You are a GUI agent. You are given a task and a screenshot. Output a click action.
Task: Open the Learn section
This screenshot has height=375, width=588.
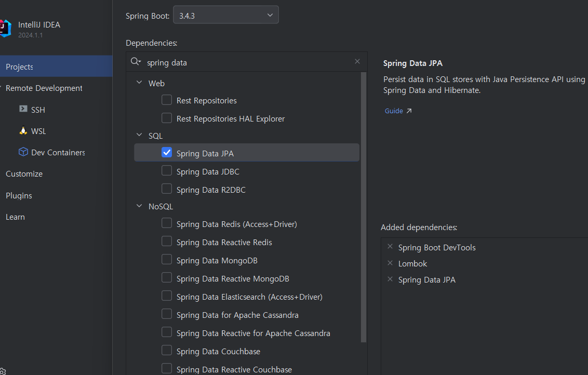[x=15, y=217]
